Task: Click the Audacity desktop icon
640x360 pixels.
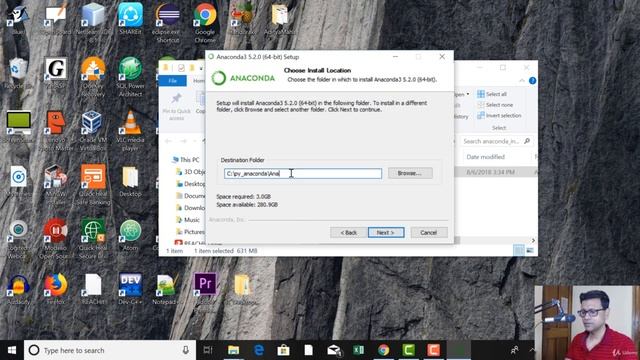Action: 18,289
